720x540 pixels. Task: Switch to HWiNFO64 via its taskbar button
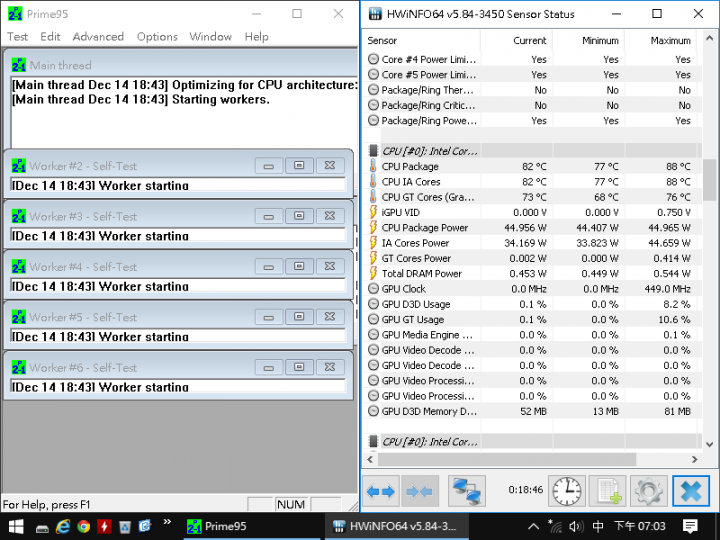397,526
